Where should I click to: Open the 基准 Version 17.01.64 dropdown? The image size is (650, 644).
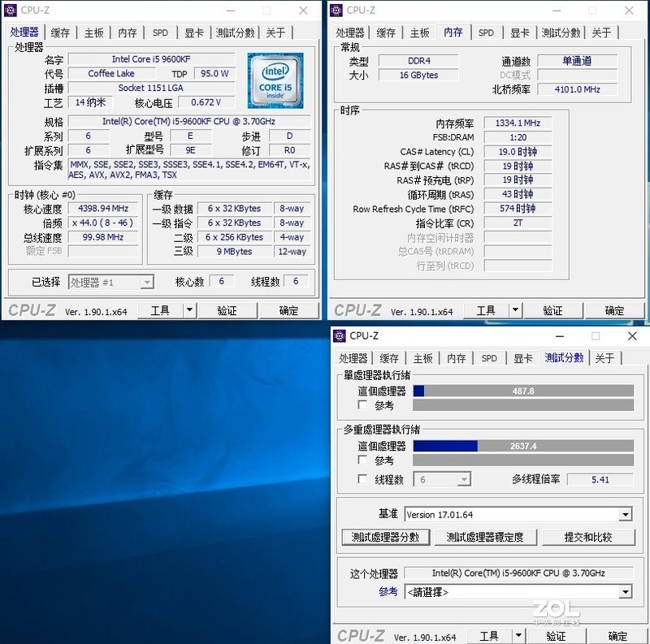pos(626,513)
